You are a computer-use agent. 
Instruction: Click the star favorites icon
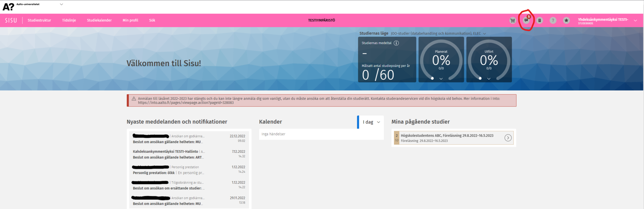[x=566, y=20]
